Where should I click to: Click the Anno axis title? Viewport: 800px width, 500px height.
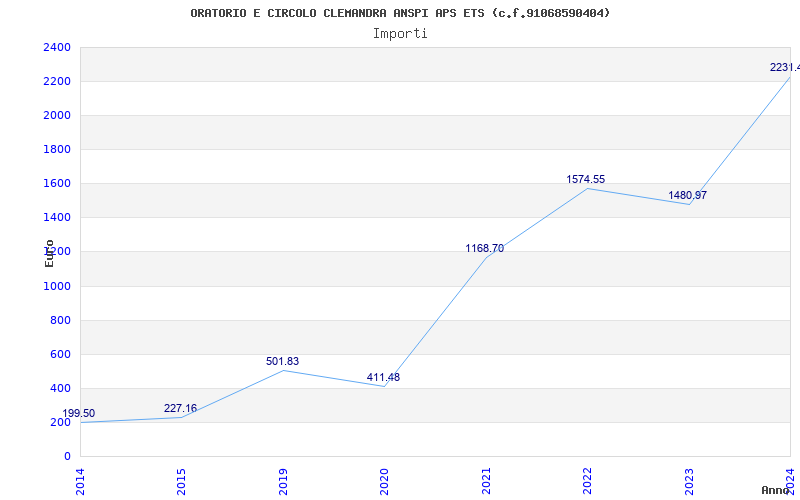point(776,490)
